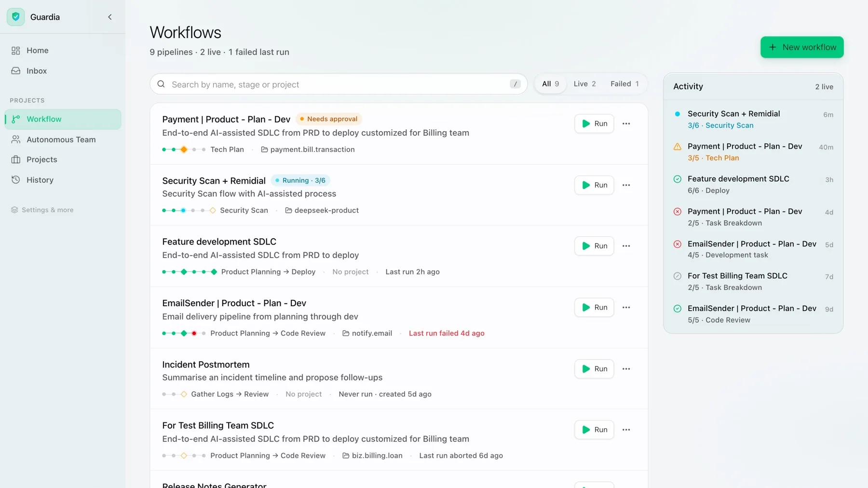Screen dimensions: 868x488
Task: Open more options for Feature development SDLC
Action: (x=626, y=246)
